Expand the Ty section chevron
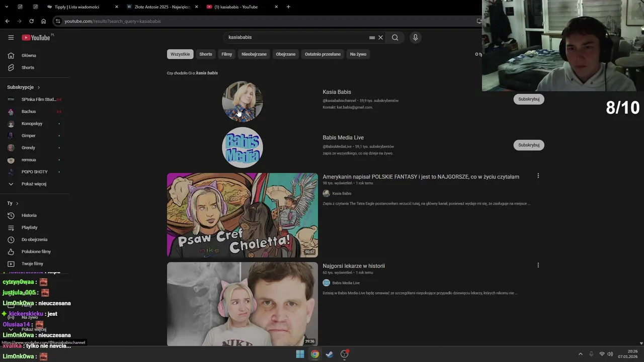 [17, 203]
